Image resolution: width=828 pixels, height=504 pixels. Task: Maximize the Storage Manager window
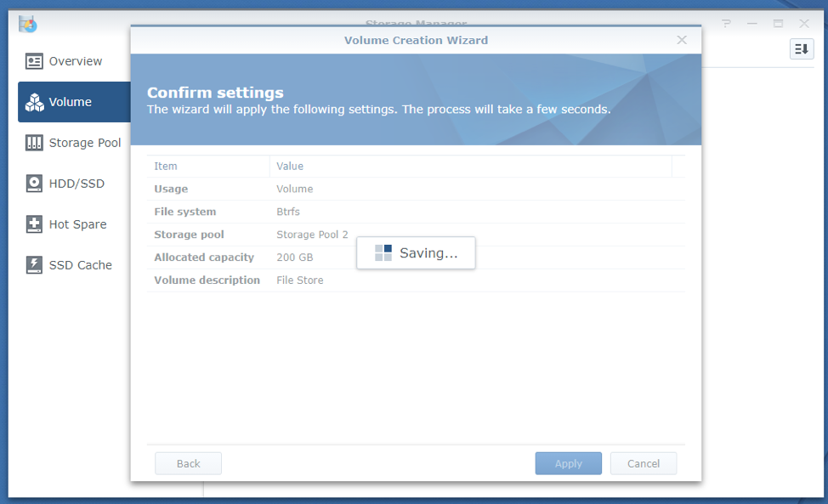click(x=778, y=24)
